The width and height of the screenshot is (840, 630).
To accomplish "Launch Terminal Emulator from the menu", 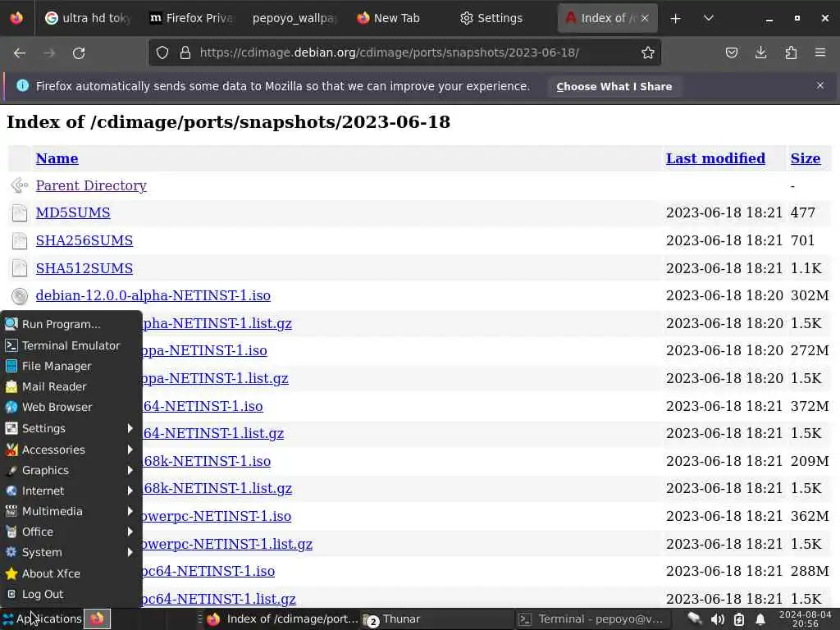I will [x=71, y=345].
